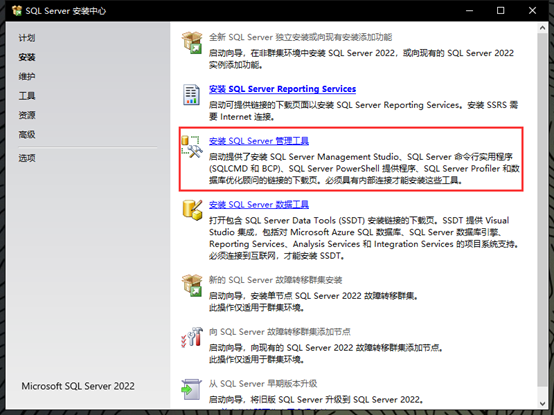Switch to the 工具 sidebar page
Viewport: 554px width, 415px height.
27,96
